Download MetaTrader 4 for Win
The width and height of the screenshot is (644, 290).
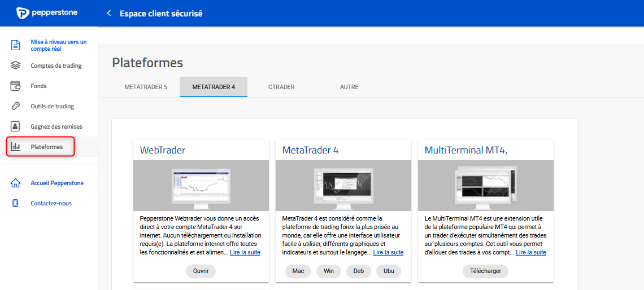pyautogui.click(x=329, y=271)
